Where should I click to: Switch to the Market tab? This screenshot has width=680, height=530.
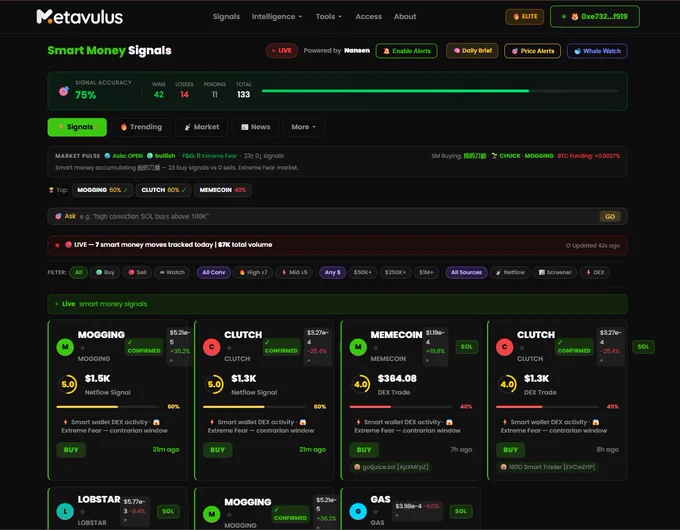click(x=201, y=127)
